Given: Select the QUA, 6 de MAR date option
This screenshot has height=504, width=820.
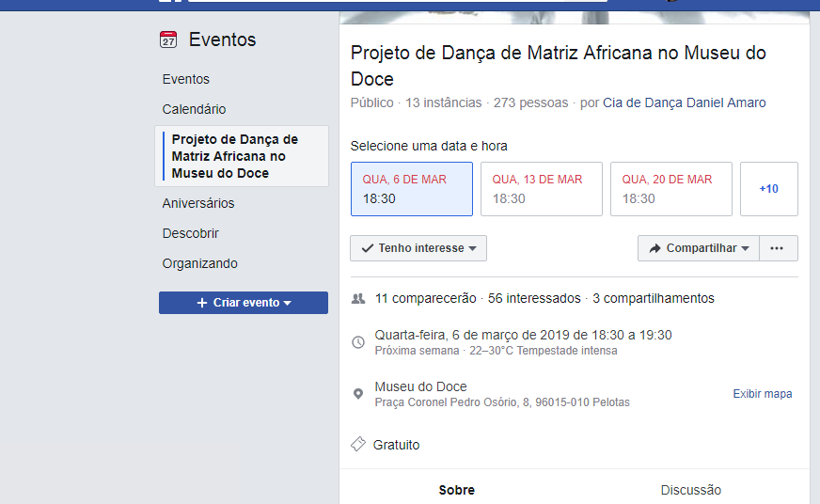Looking at the screenshot, I should pos(411,189).
